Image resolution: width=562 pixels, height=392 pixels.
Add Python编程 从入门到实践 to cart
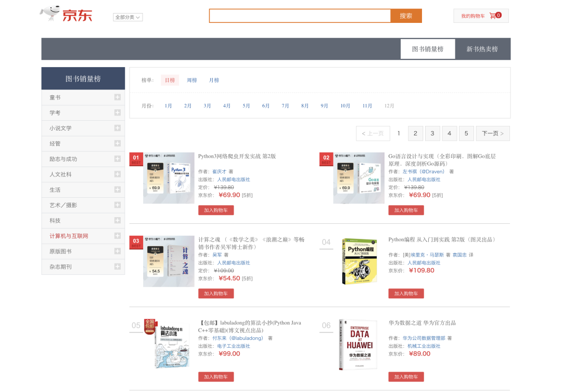point(406,294)
